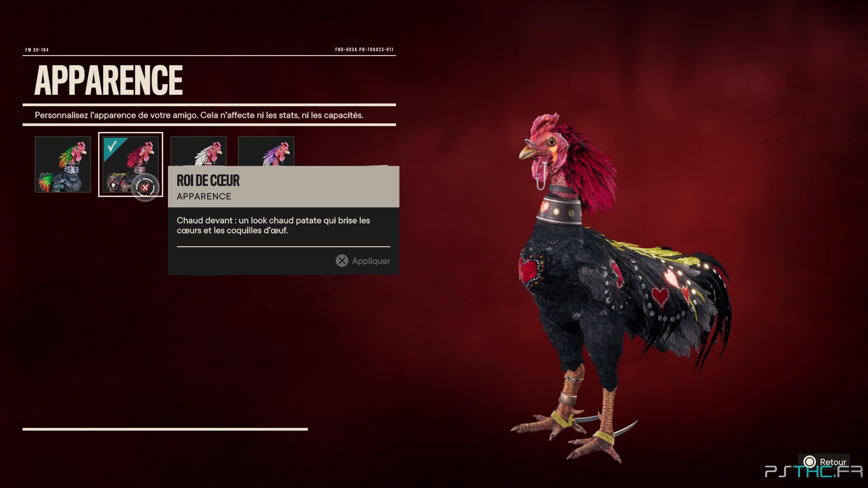Click the X button icon beside Appliquer
Screen dimensions: 868x488
[342, 261]
